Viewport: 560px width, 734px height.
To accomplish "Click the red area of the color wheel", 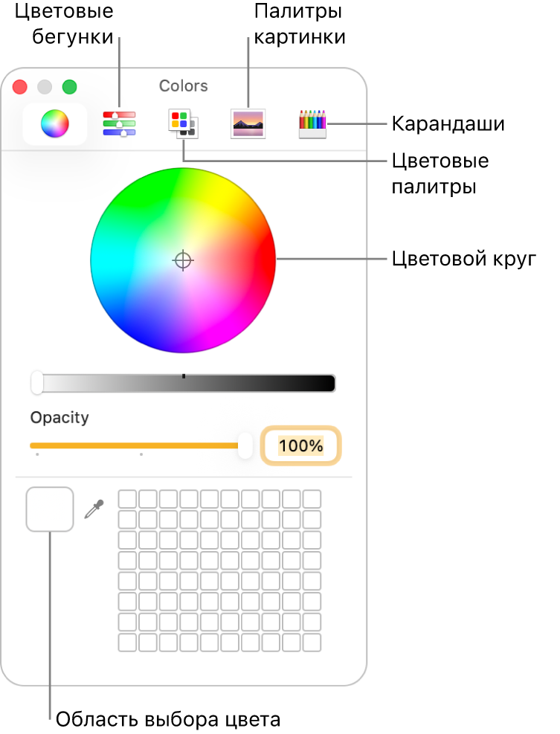I will pos(264,260).
